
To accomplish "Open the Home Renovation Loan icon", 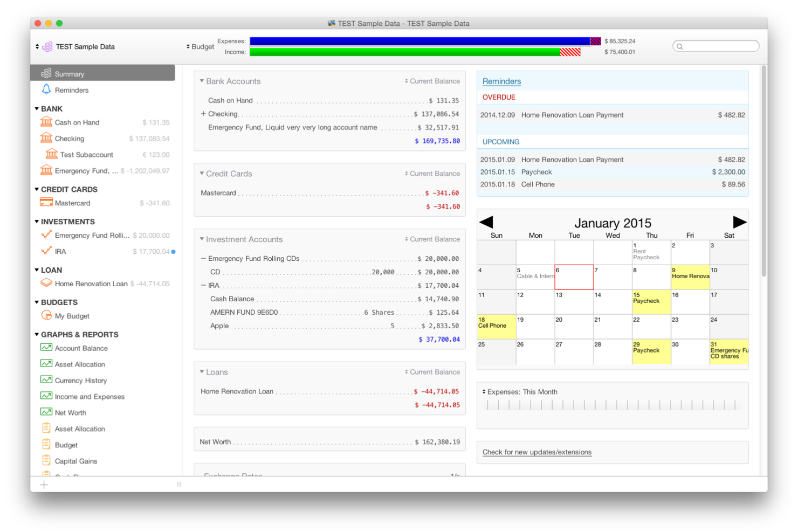I will [x=46, y=283].
